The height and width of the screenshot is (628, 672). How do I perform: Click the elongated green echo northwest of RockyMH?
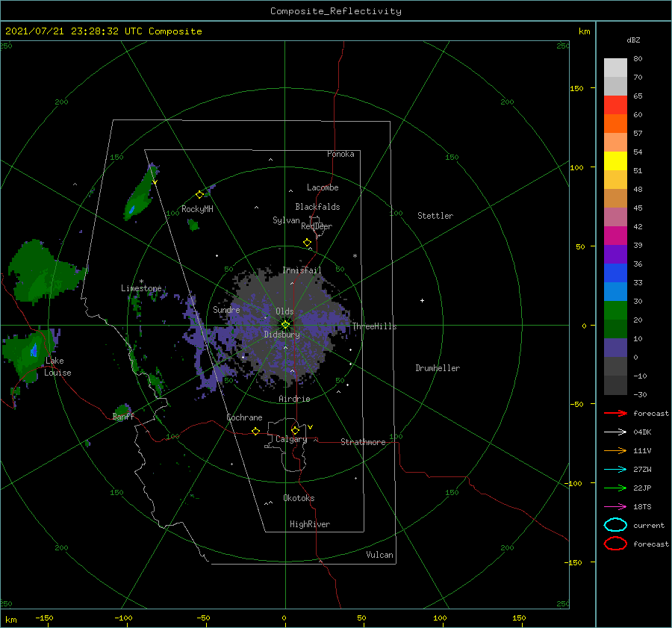click(140, 192)
